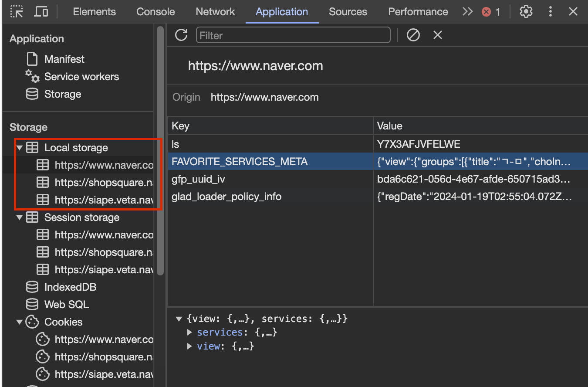Clear all storage entries icon
The height and width of the screenshot is (387, 588).
(413, 35)
